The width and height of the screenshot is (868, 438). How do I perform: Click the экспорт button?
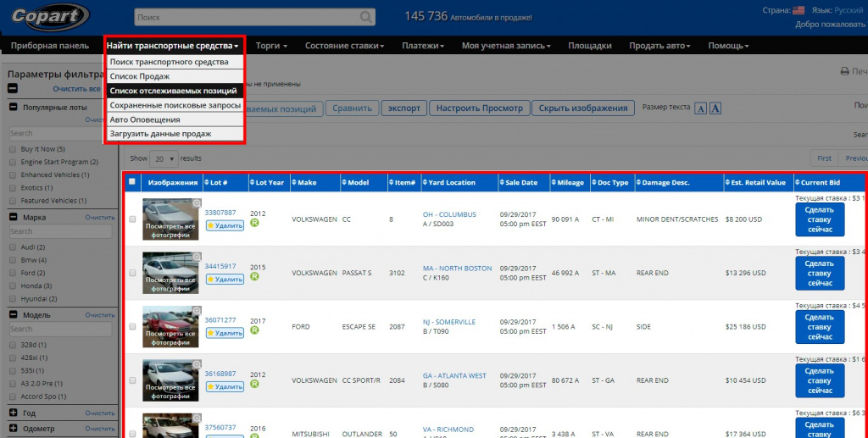(x=404, y=108)
